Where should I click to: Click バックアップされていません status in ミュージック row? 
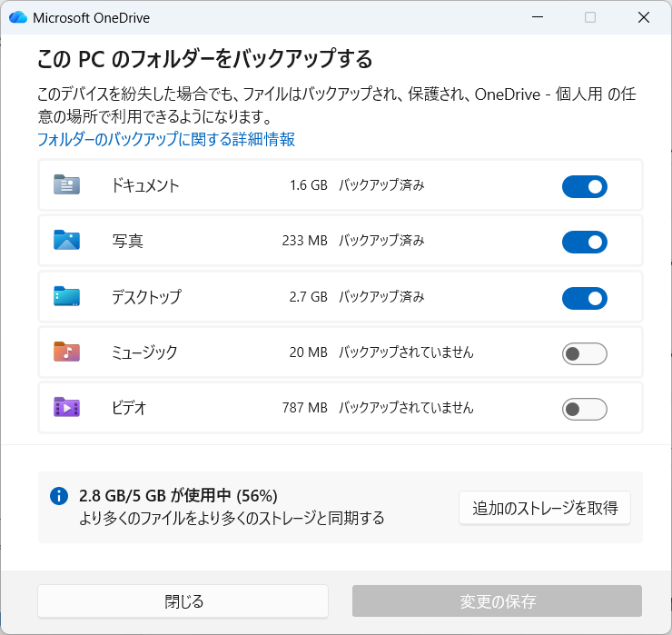coord(406,352)
